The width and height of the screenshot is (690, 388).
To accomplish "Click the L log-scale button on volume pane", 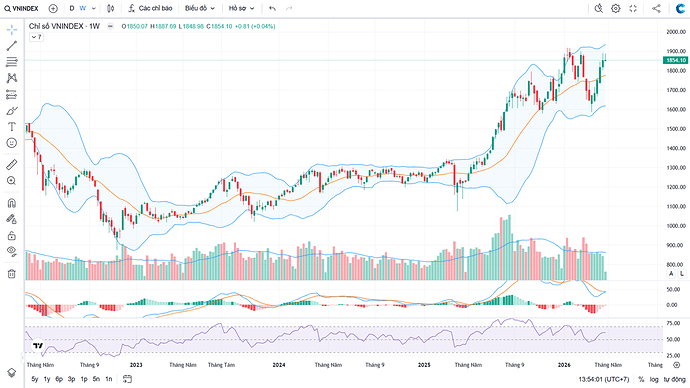I will tap(682, 274).
